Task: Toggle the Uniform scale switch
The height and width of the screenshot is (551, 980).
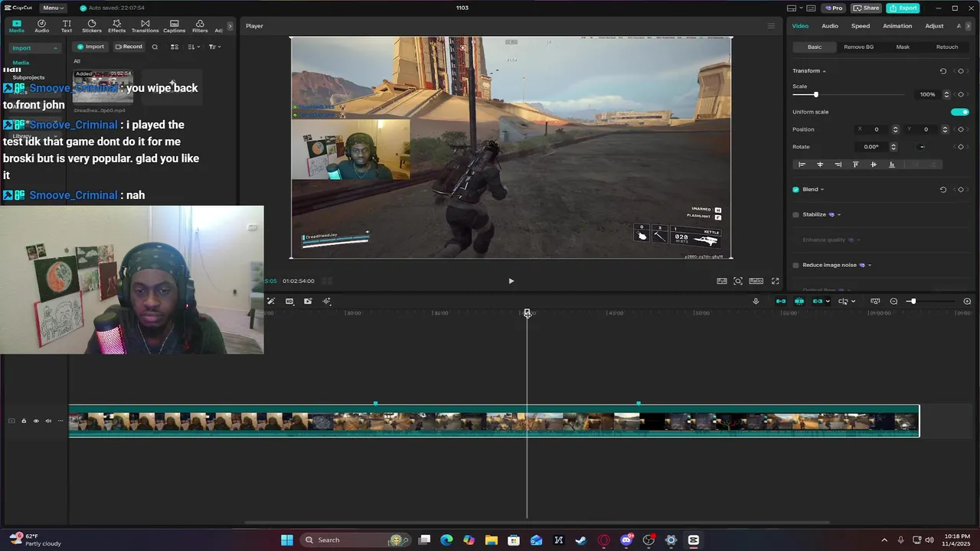Action: 959,112
